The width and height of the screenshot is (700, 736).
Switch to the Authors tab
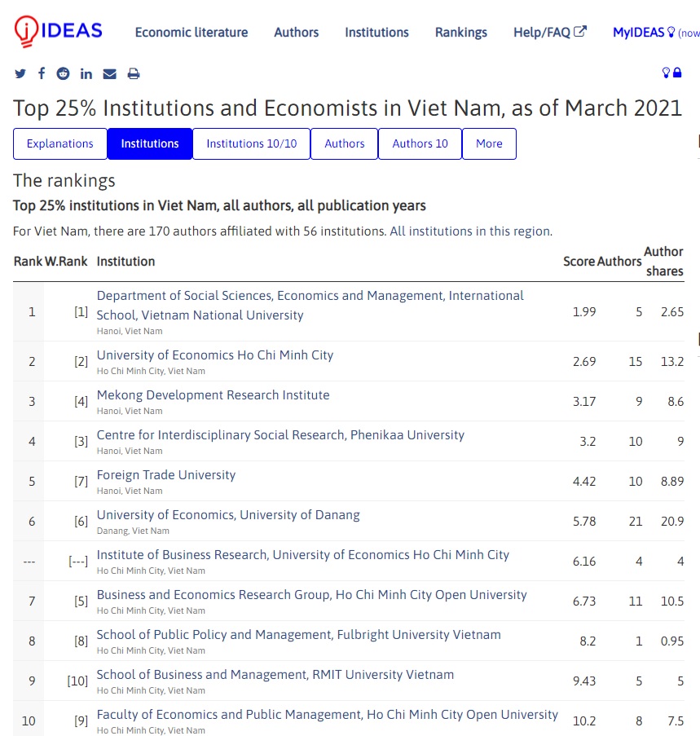(345, 143)
